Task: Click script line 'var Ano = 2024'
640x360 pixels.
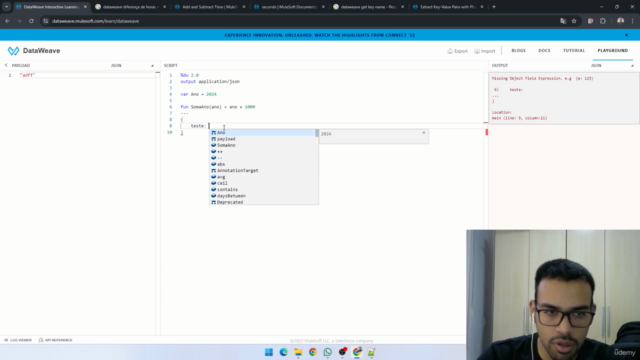Action: click(198, 94)
